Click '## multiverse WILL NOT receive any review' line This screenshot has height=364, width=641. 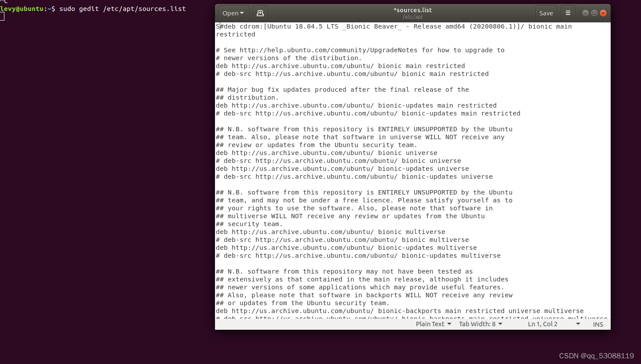(350, 216)
